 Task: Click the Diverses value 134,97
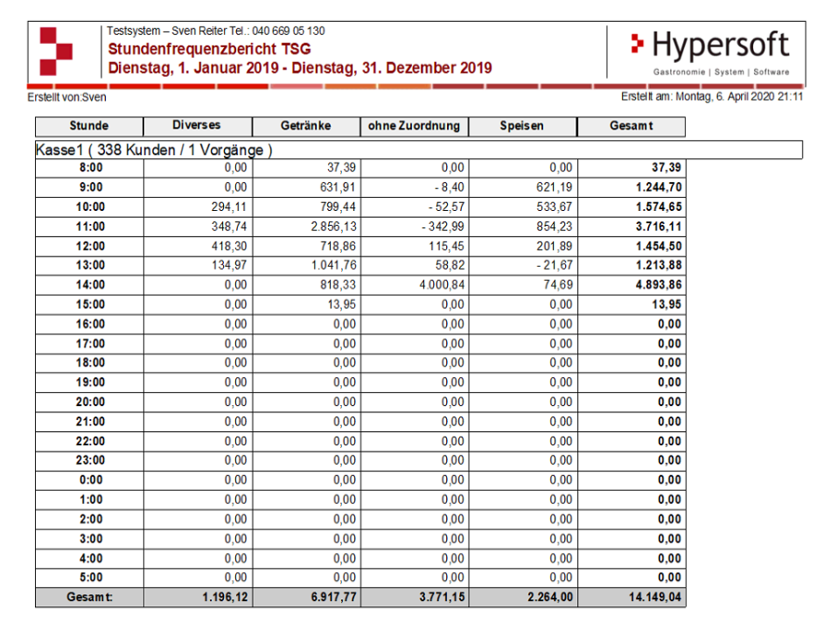tap(229, 265)
